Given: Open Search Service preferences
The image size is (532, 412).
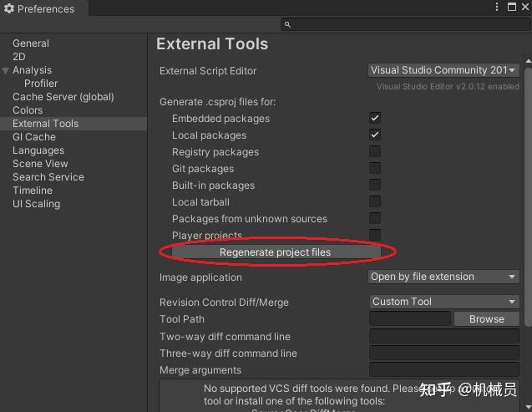Looking at the screenshot, I should (x=48, y=177).
